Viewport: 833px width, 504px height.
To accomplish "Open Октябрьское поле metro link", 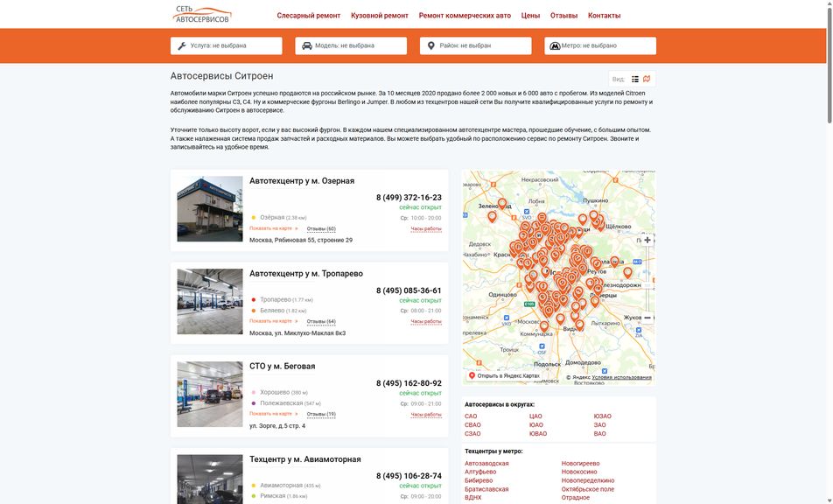I will point(588,489).
